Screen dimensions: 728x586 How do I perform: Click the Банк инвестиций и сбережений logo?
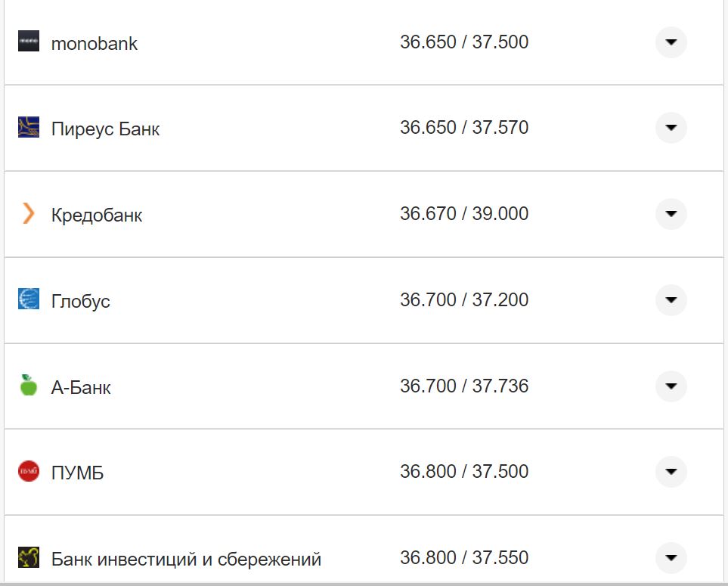[29, 558]
